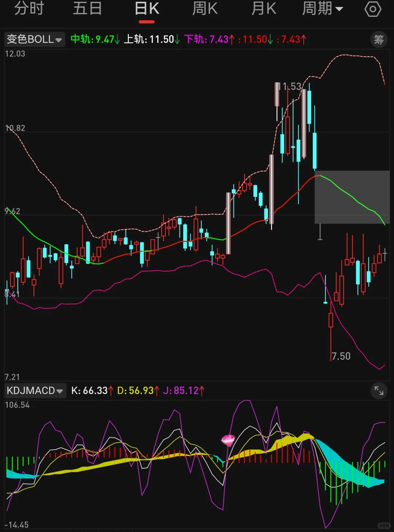Screen dimensions: 394x532
Task: Tap the 下轨:7.43 value
Action: pyautogui.click(x=209, y=39)
